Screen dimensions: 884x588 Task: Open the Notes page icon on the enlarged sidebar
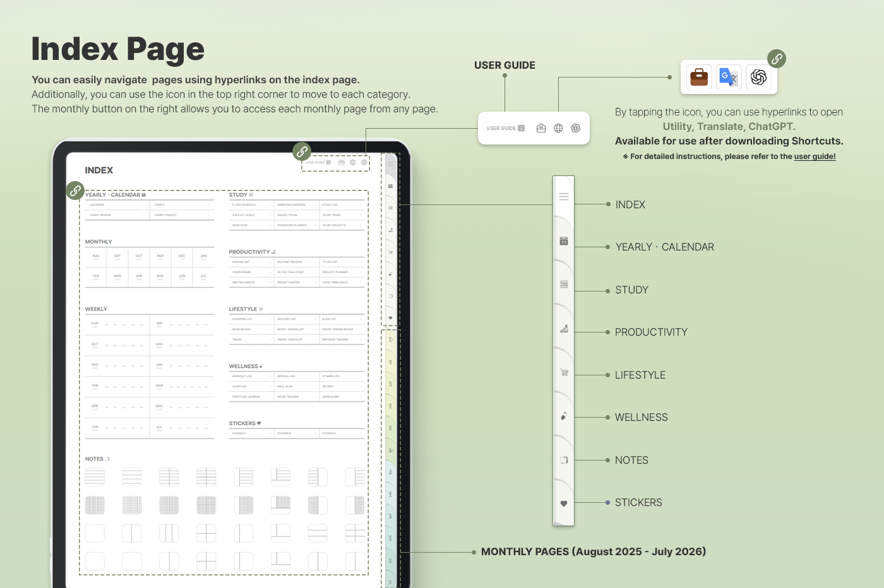[564, 460]
